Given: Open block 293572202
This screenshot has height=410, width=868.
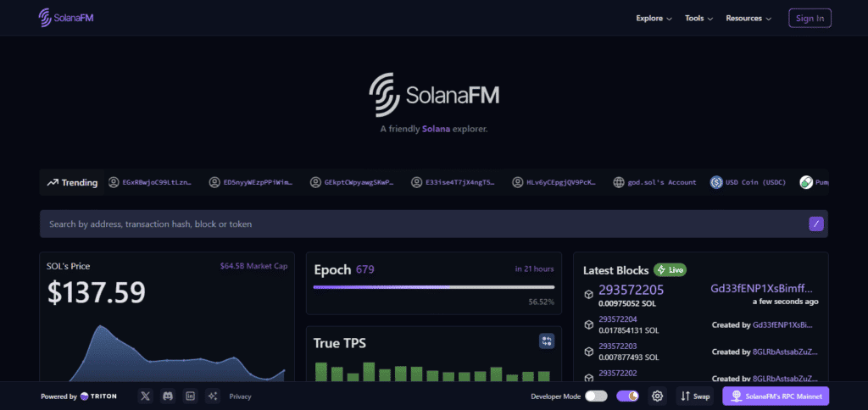Looking at the screenshot, I should pyautogui.click(x=617, y=374).
